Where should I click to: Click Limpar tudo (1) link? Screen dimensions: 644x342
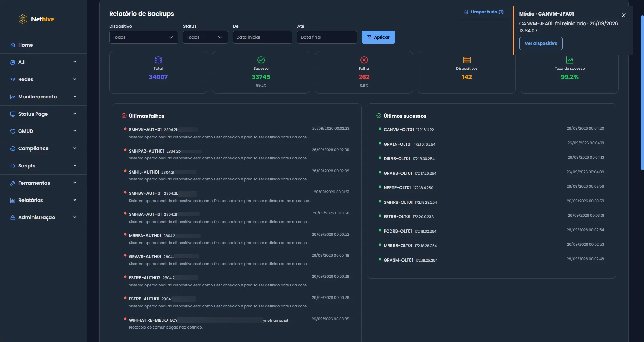[484, 12]
